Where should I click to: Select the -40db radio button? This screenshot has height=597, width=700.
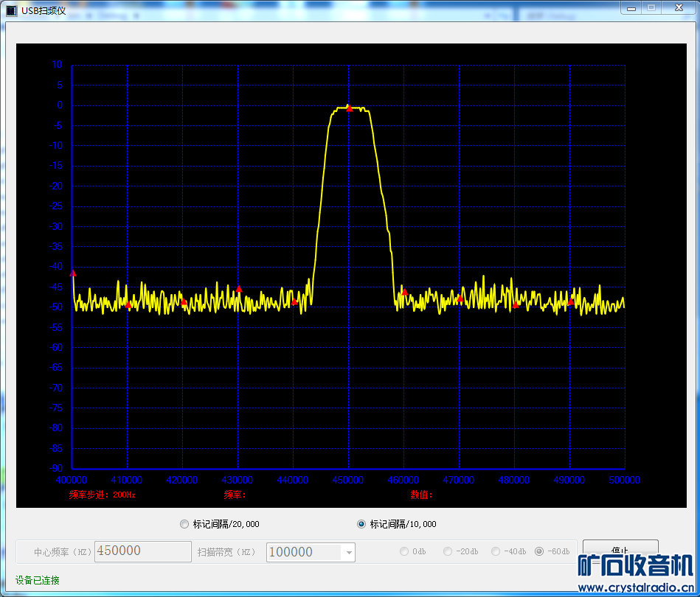(496, 551)
